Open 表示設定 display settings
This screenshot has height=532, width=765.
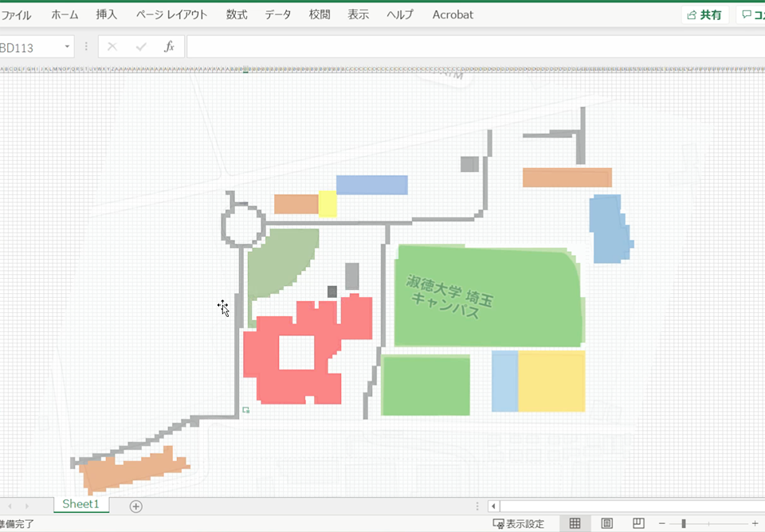coord(518,524)
